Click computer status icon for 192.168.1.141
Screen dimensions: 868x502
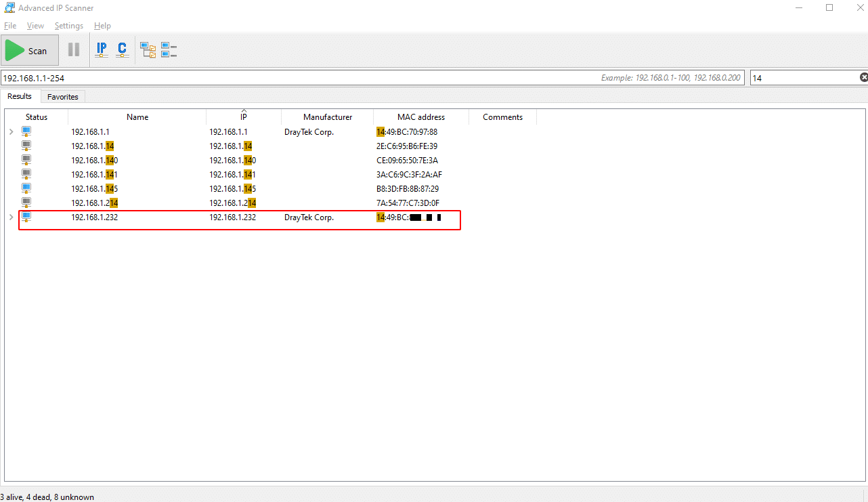[x=26, y=174]
